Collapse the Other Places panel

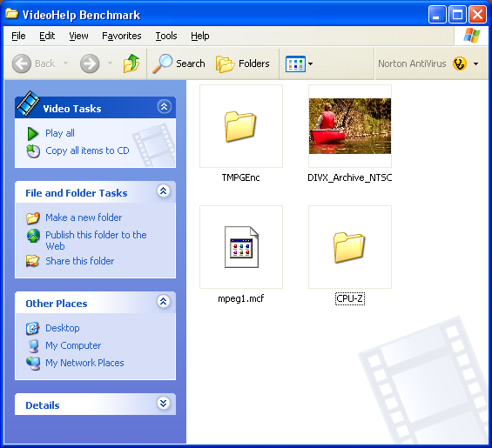pyautogui.click(x=164, y=301)
